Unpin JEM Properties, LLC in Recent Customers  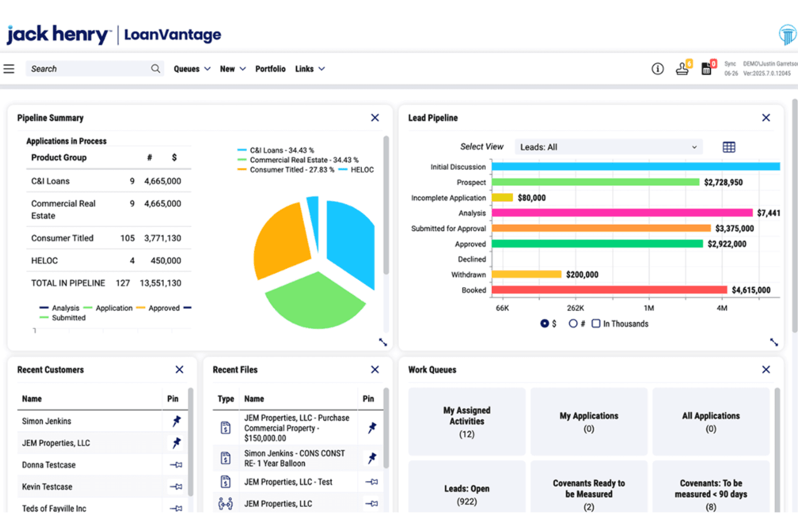[x=176, y=443]
